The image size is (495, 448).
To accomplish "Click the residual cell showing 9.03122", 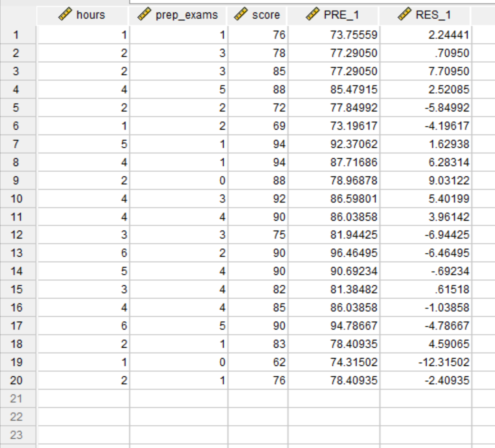I will pos(426,180).
